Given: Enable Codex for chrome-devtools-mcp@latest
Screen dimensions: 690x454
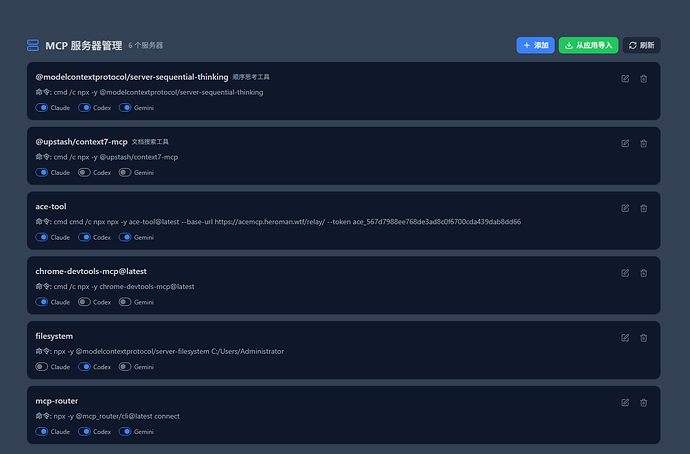Looking at the screenshot, I should (84, 302).
